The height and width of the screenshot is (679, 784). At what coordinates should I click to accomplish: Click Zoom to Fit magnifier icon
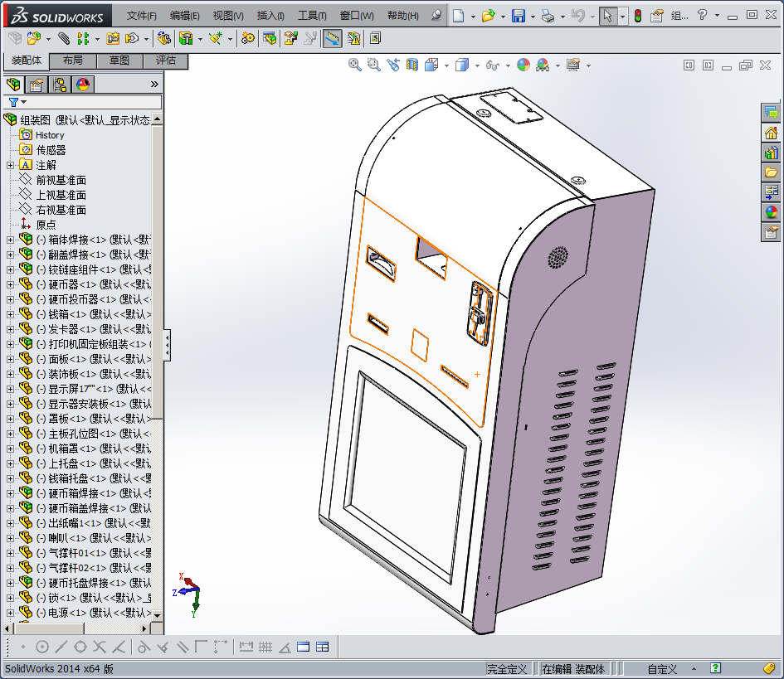pyautogui.click(x=354, y=65)
